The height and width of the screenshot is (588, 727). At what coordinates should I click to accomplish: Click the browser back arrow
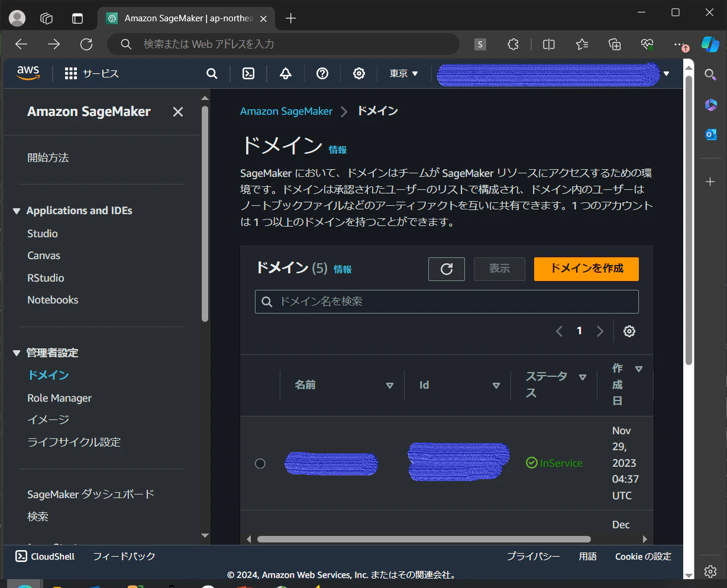(21, 44)
